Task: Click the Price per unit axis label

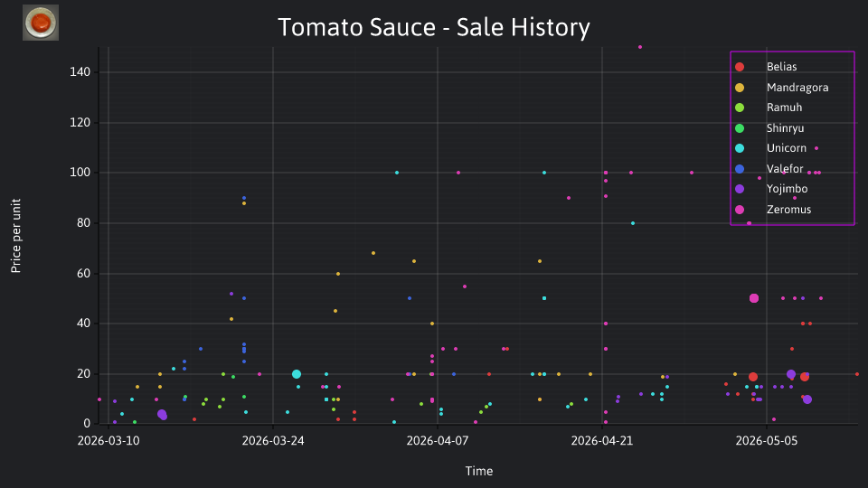Action: [x=16, y=236]
